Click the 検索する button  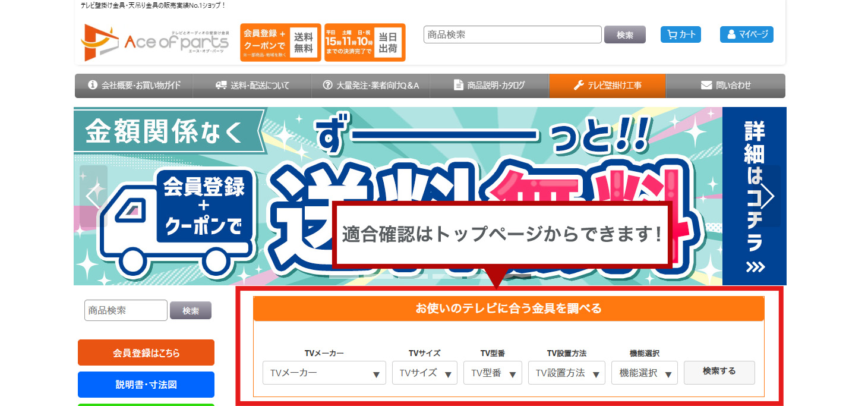(719, 372)
